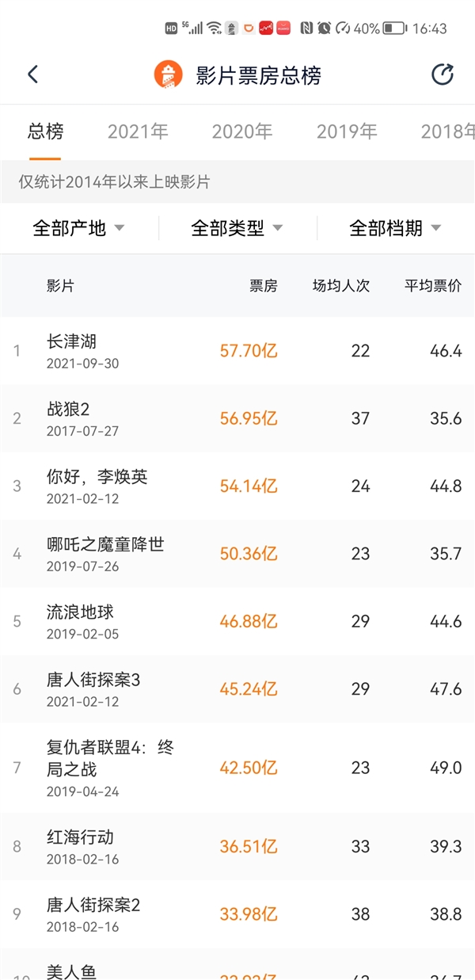Screen dimensions: 475x980
Task: Tap the back arrow icon
Action: pos(32,74)
